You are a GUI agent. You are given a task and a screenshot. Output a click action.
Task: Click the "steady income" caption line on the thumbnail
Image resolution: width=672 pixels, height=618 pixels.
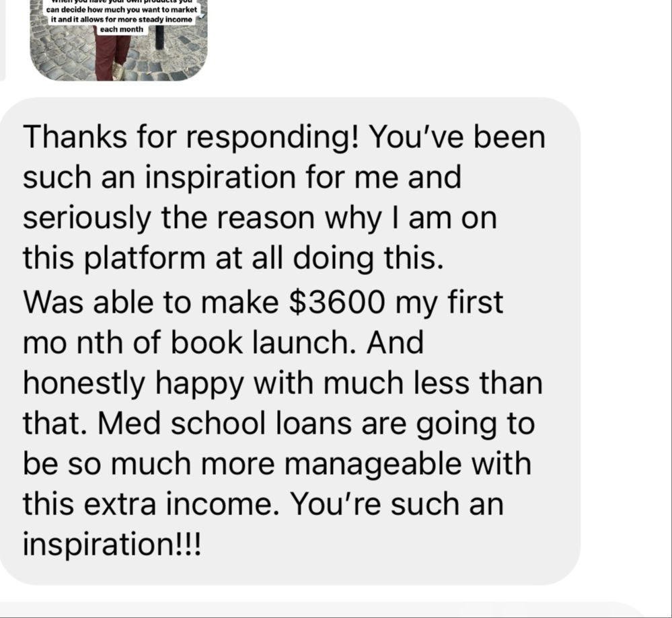point(121,20)
